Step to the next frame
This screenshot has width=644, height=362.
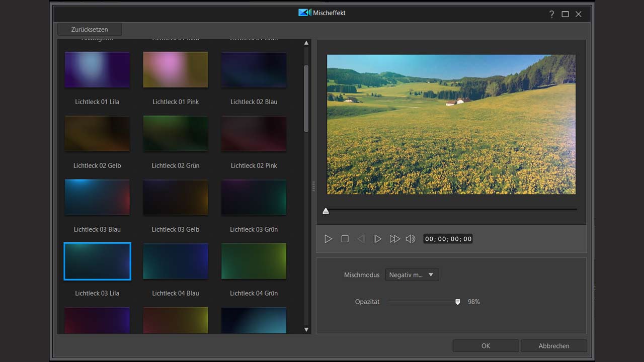tap(377, 239)
